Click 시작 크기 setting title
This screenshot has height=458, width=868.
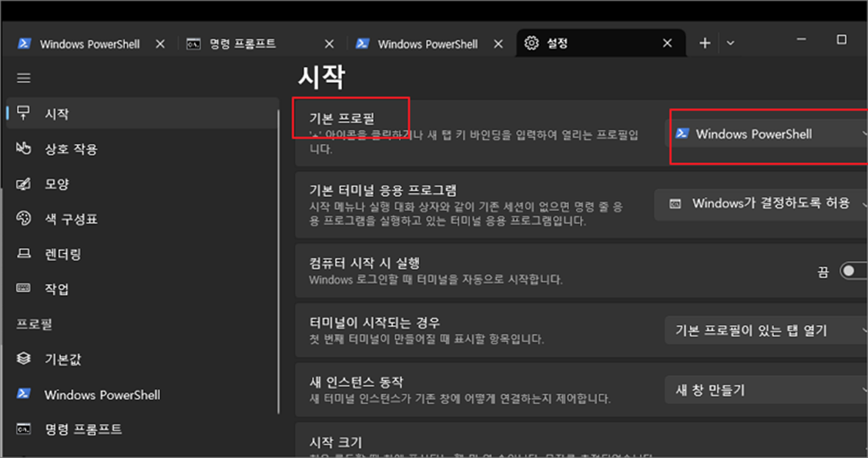(x=335, y=442)
